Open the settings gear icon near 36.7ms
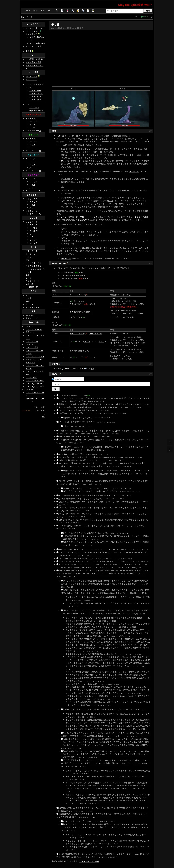This screenshot has width=174, height=868. (151, 16)
